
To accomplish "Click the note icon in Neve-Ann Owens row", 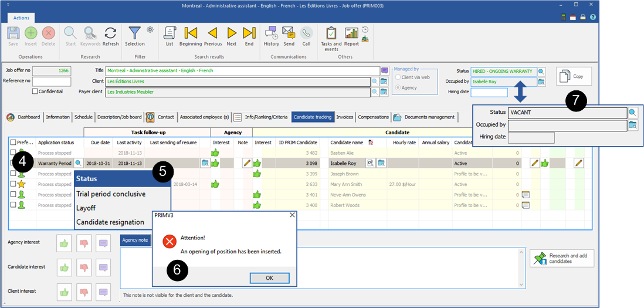I will (x=526, y=195).
